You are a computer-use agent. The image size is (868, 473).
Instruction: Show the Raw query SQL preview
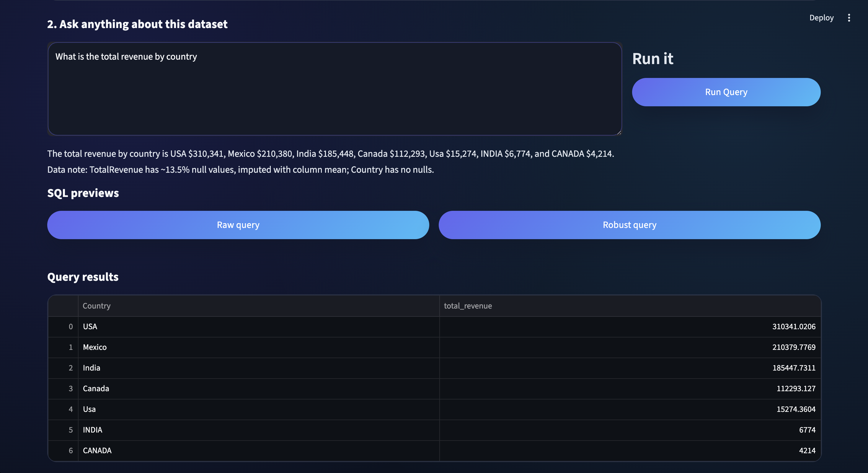[x=238, y=225]
